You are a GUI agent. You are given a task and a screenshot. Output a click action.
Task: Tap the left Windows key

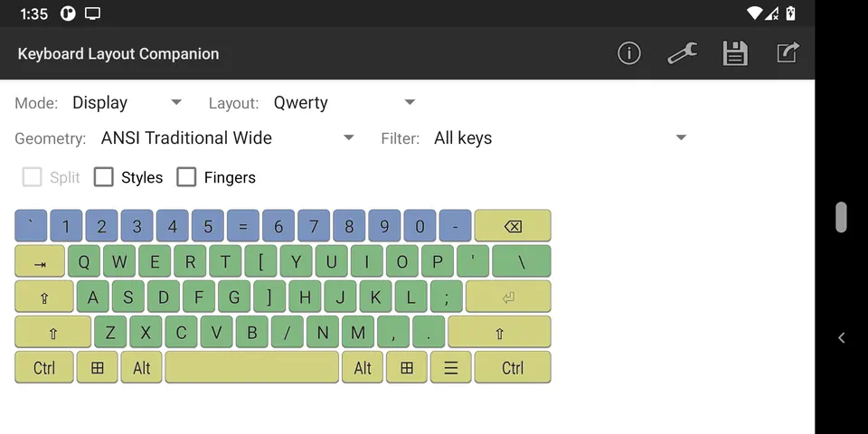(98, 368)
